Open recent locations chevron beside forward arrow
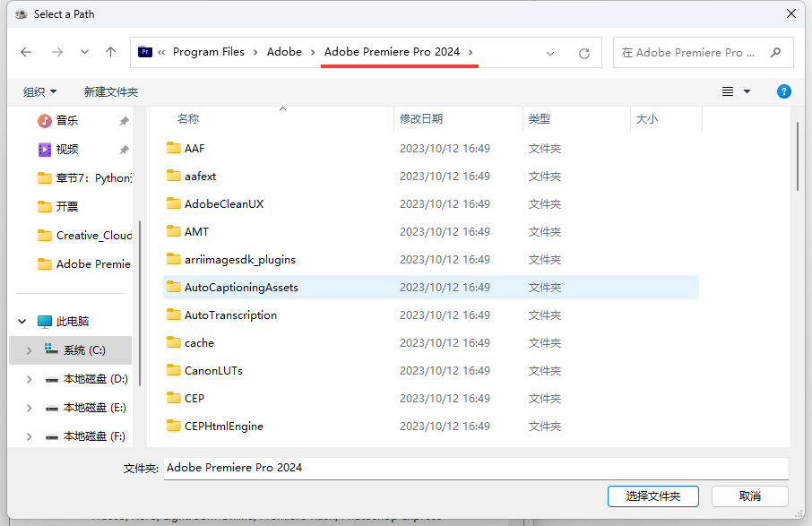 point(84,52)
